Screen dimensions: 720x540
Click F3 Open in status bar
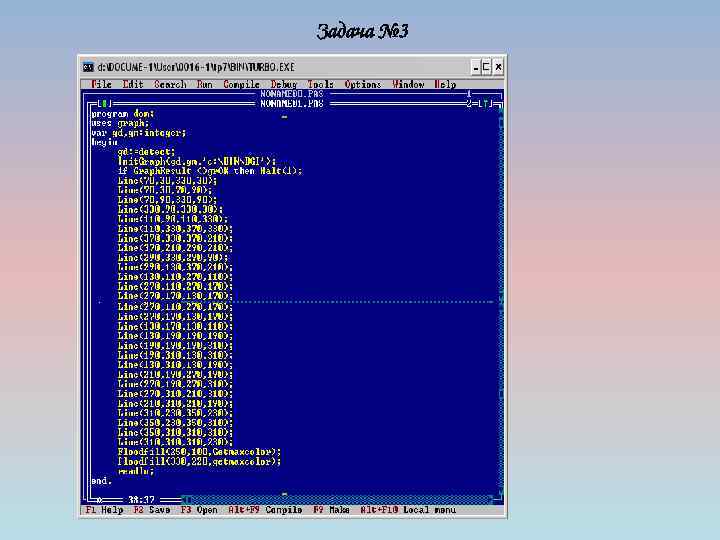click(x=199, y=510)
